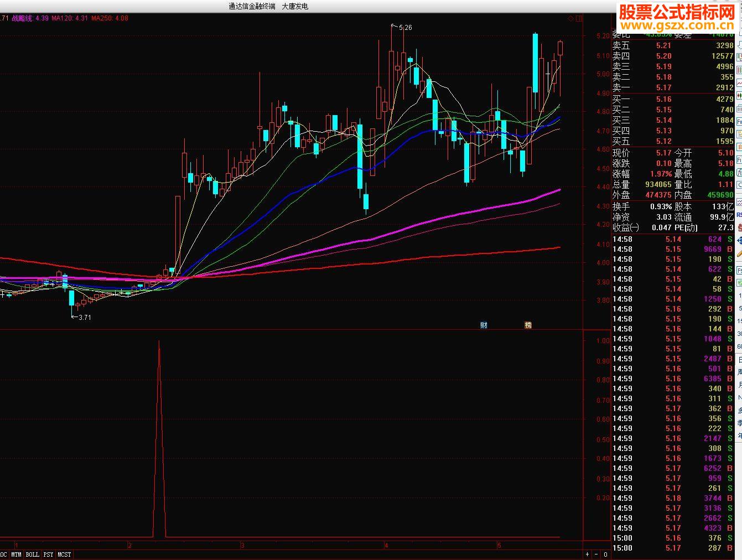742x560 pixels.
Task: Click the 卖三 5.19 order row
Action: [x=673, y=66]
